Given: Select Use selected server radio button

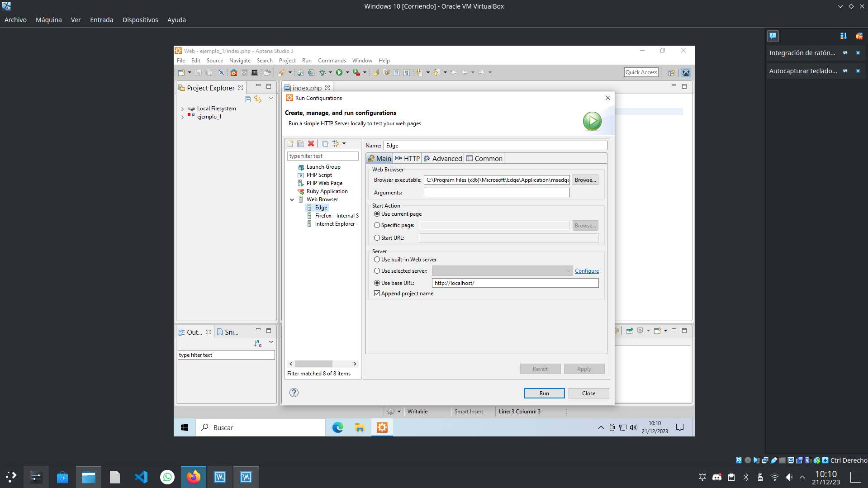Looking at the screenshot, I should coord(377,271).
